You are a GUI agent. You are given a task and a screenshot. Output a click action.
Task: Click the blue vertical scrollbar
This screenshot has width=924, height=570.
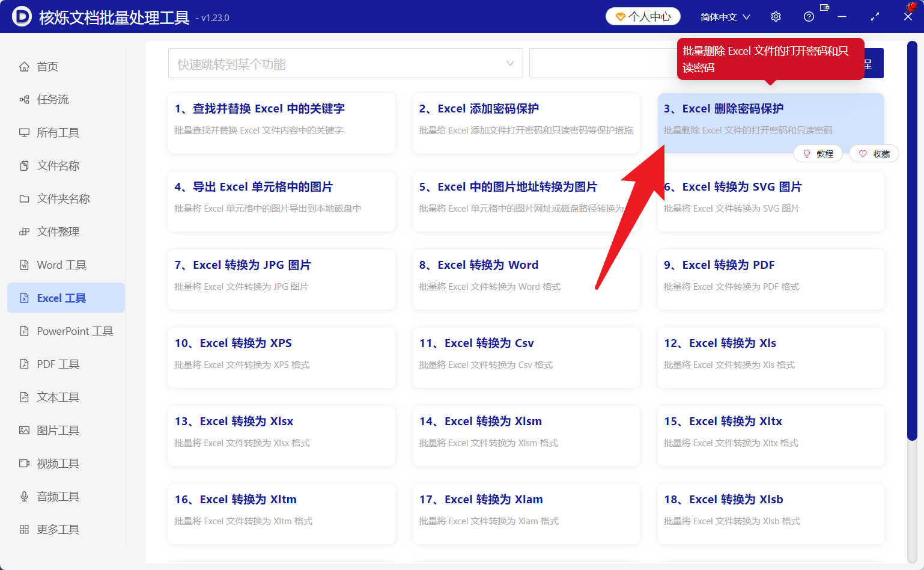912,241
